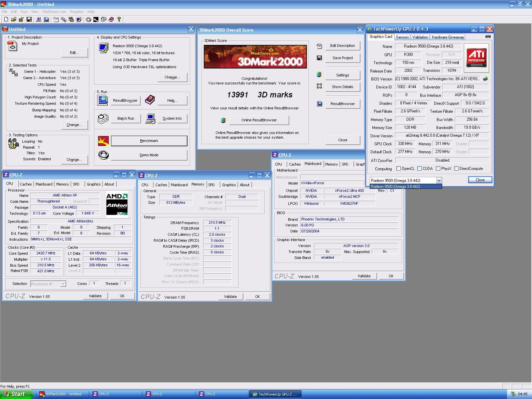Screen dimensions: 532x399
Task: Click the Display Settings toolbar icon
Action: 79,20
